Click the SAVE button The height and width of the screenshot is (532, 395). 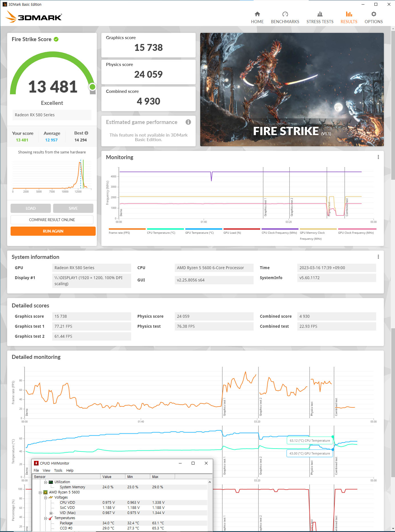(x=73, y=208)
